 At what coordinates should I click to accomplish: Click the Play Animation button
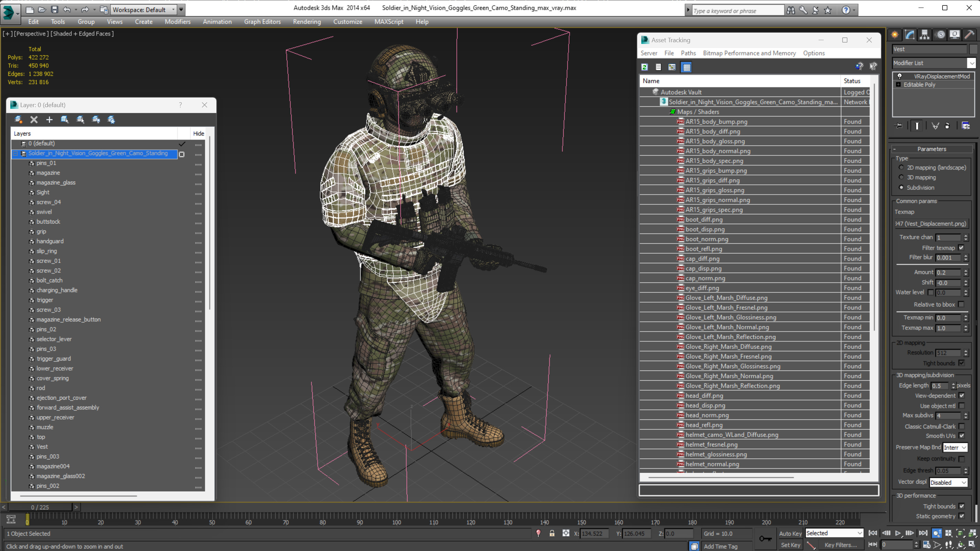click(898, 533)
